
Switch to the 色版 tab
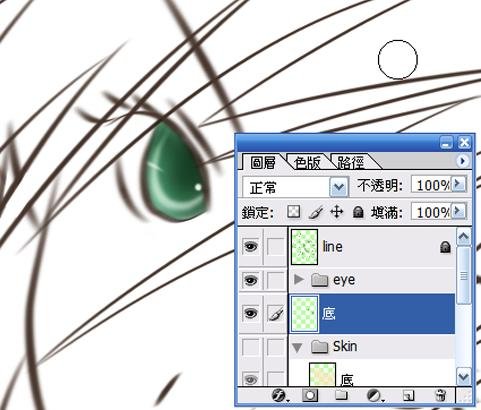pyautogui.click(x=307, y=162)
